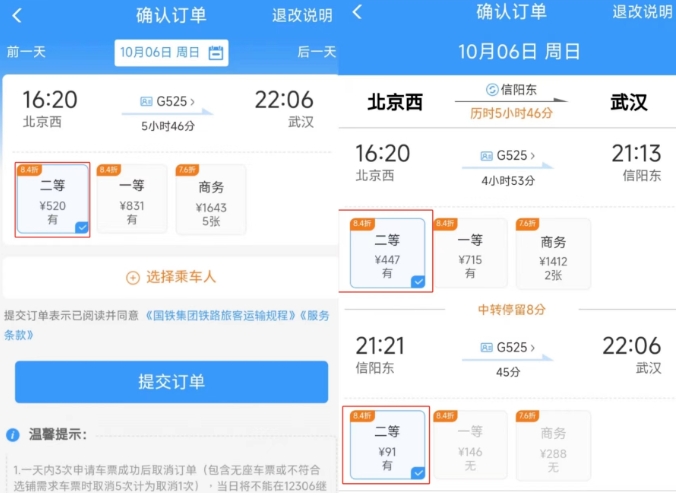Viewport: 676px width, 495px height.
Task: Select 二等 ¥520 seat option
Action: [53, 200]
